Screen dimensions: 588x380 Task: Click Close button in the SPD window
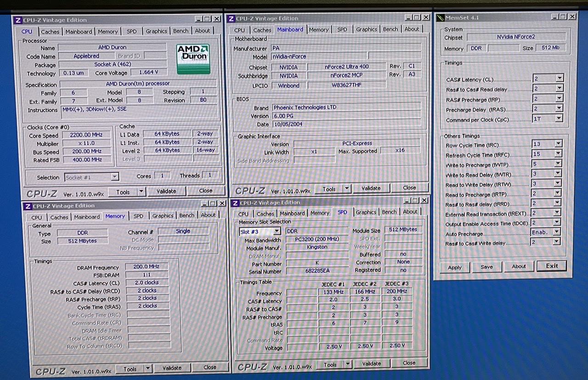[409, 363]
